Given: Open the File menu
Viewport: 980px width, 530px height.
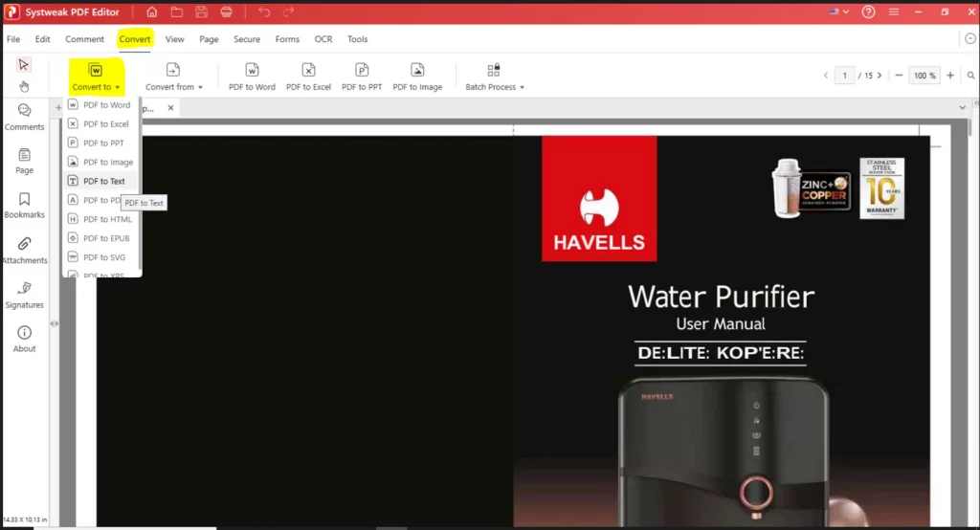Looking at the screenshot, I should (x=13, y=39).
